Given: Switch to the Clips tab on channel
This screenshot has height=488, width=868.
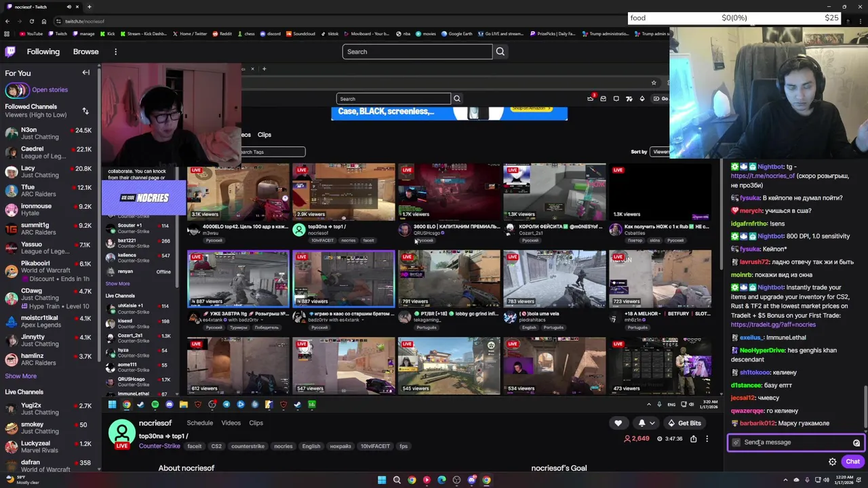Looking at the screenshot, I should pos(256,423).
